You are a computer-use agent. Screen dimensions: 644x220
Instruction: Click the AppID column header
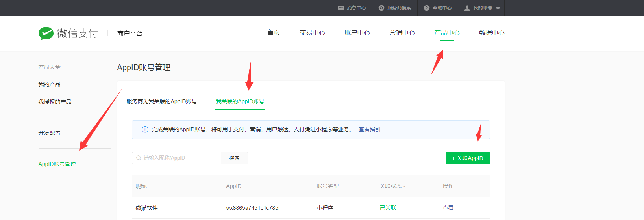tap(234, 186)
